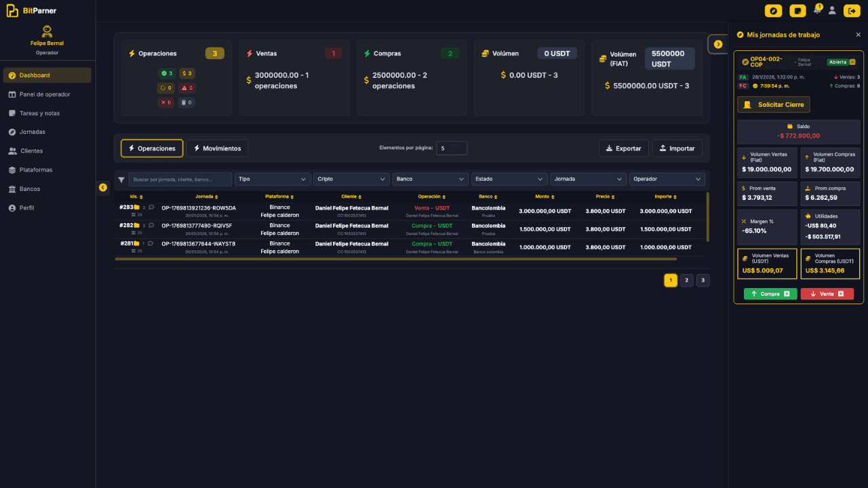Click jornada OP-1769813777490-RQIV5F

[197, 226]
